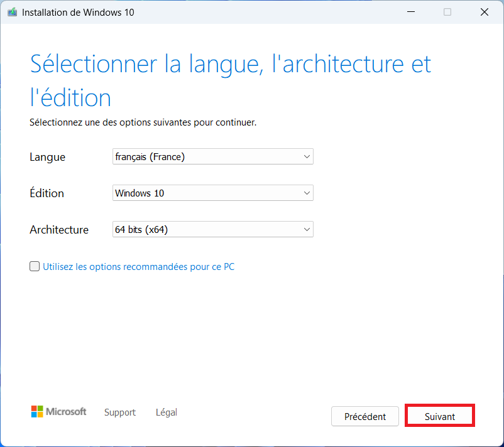
Task: Check "Utilisez les options recommandées pour ce PC"
Action: (35, 266)
